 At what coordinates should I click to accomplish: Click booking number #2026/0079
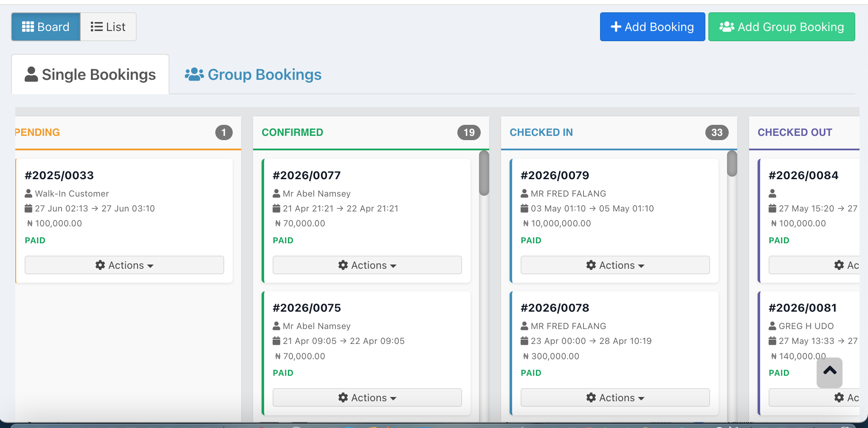tap(555, 175)
